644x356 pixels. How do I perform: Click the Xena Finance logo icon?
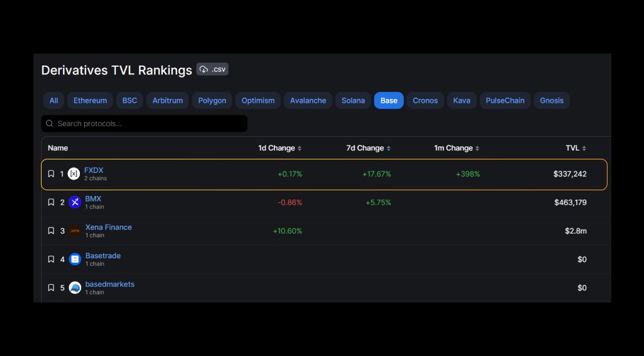[75, 231]
